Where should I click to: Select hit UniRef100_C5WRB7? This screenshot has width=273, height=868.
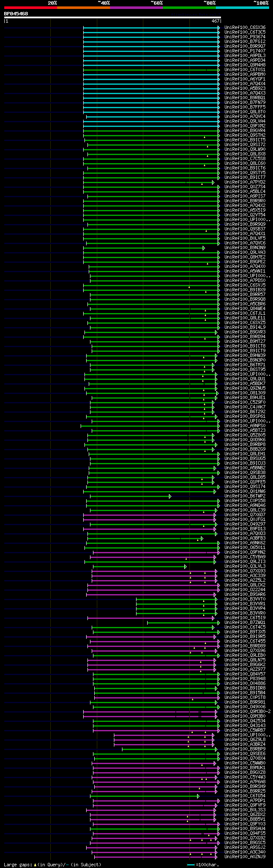click(245, 730)
